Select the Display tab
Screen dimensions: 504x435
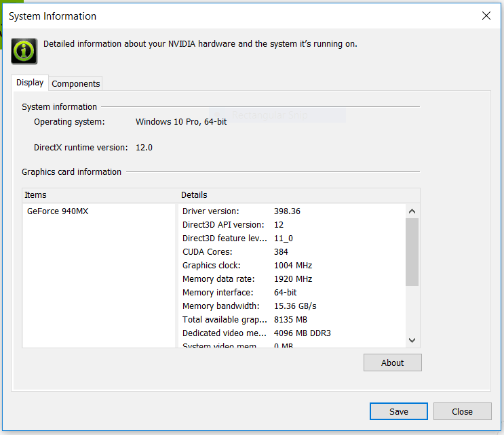point(30,83)
